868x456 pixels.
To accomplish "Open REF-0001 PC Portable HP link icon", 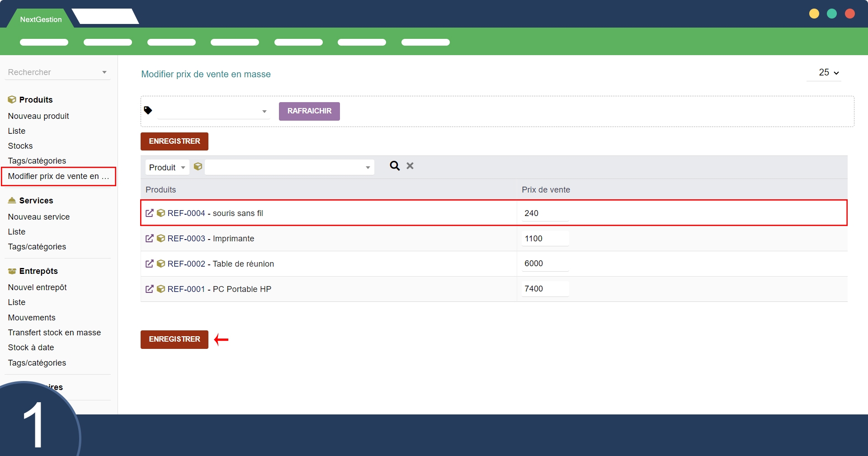I will click(x=150, y=289).
